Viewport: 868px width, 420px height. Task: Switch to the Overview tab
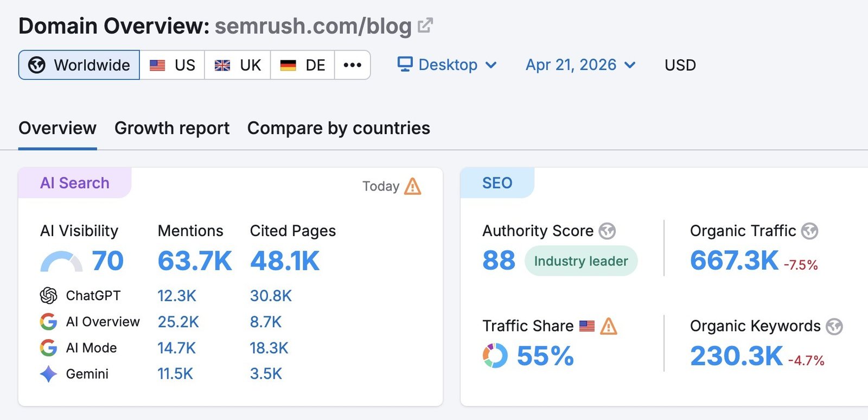[x=58, y=128]
